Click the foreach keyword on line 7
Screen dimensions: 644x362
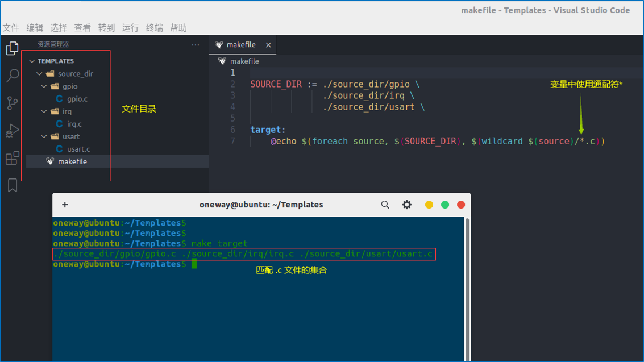(330, 141)
